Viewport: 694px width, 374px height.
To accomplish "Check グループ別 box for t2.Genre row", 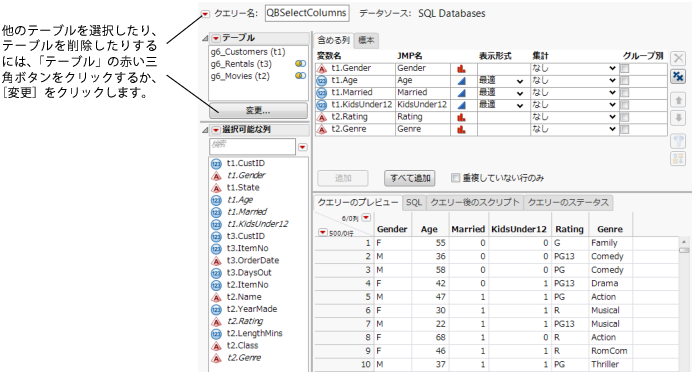I will click(625, 129).
